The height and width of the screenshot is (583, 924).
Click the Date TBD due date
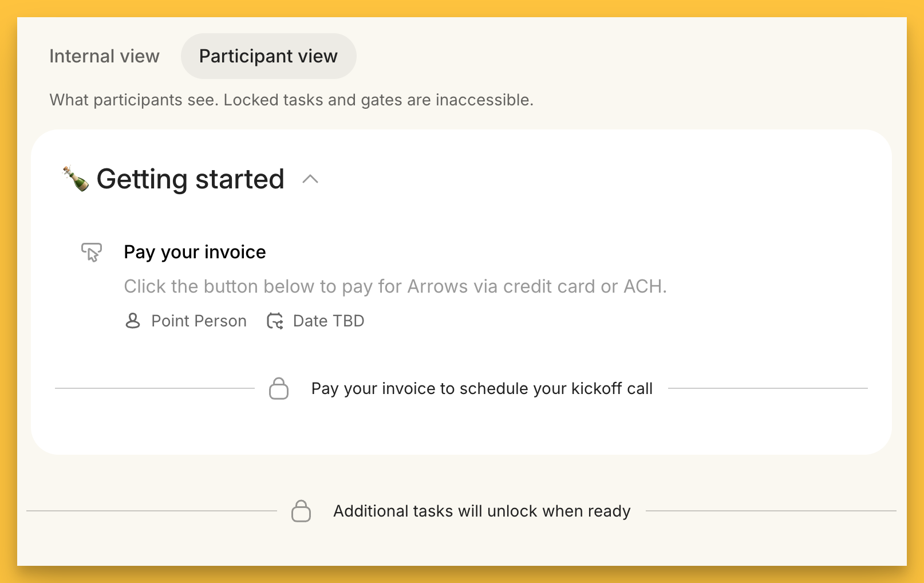click(329, 321)
